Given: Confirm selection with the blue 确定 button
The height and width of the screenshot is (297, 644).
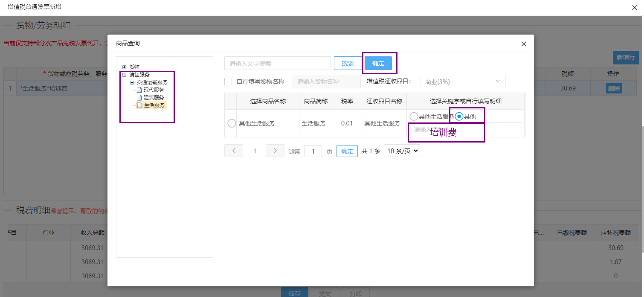Looking at the screenshot, I should [378, 63].
